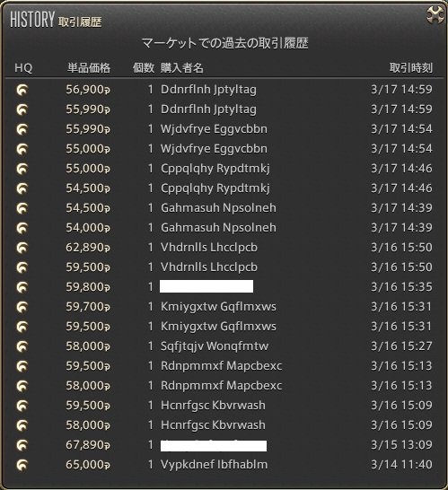The height and width of the screenshot is (490, 448).
Task: Select buyer Vypkdnef Ibfhablm
Action: (x=215, y=465)
